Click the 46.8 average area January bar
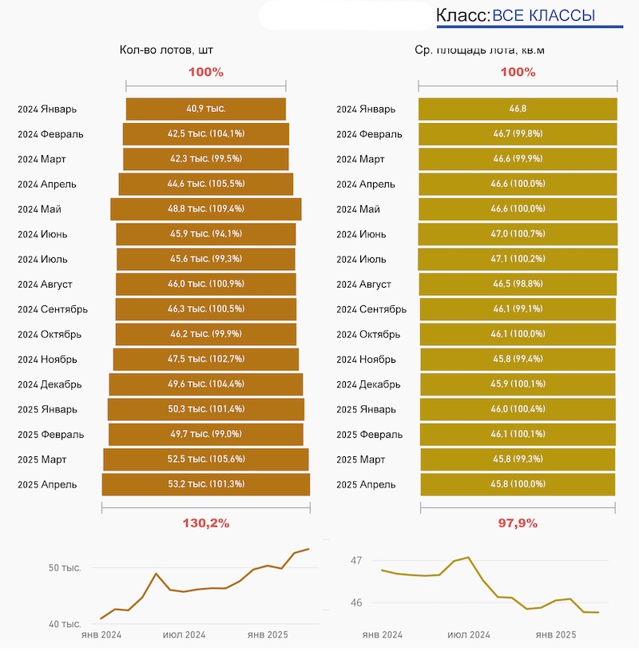 (x=518, y=109)
